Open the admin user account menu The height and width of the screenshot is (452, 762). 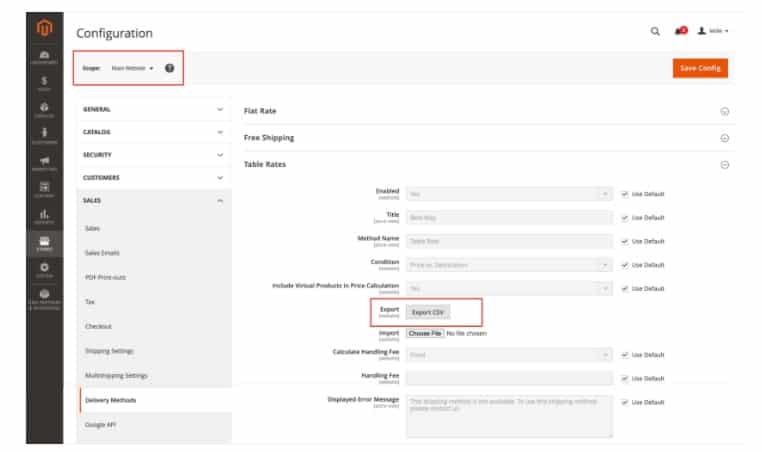click(713, 31)
